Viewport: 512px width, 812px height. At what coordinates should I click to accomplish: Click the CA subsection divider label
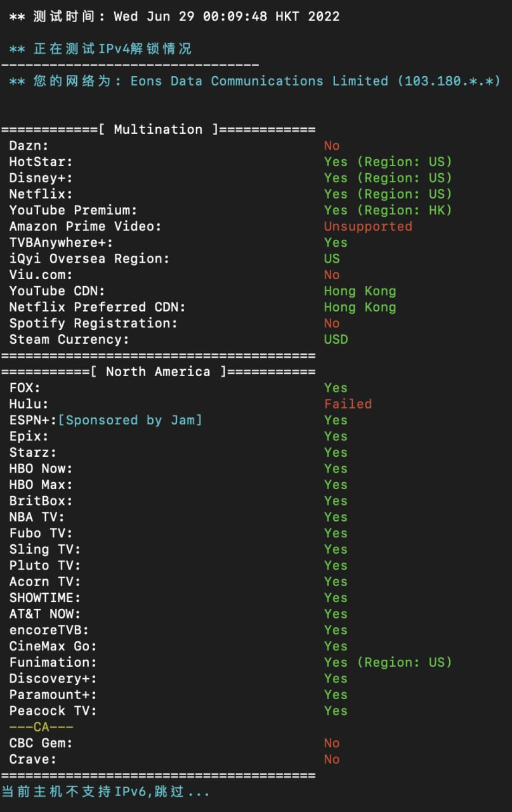point(41,727)
